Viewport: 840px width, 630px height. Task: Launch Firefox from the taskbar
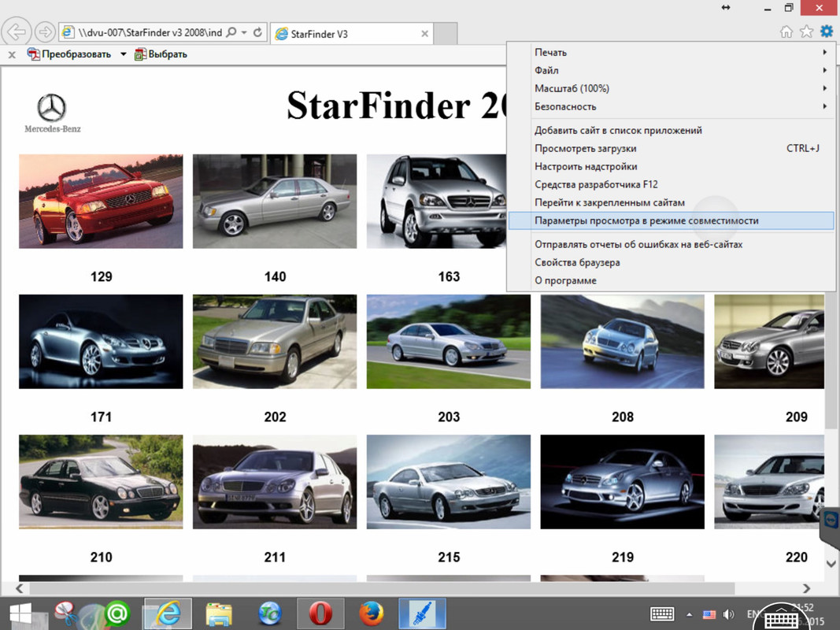coord(371,613)
